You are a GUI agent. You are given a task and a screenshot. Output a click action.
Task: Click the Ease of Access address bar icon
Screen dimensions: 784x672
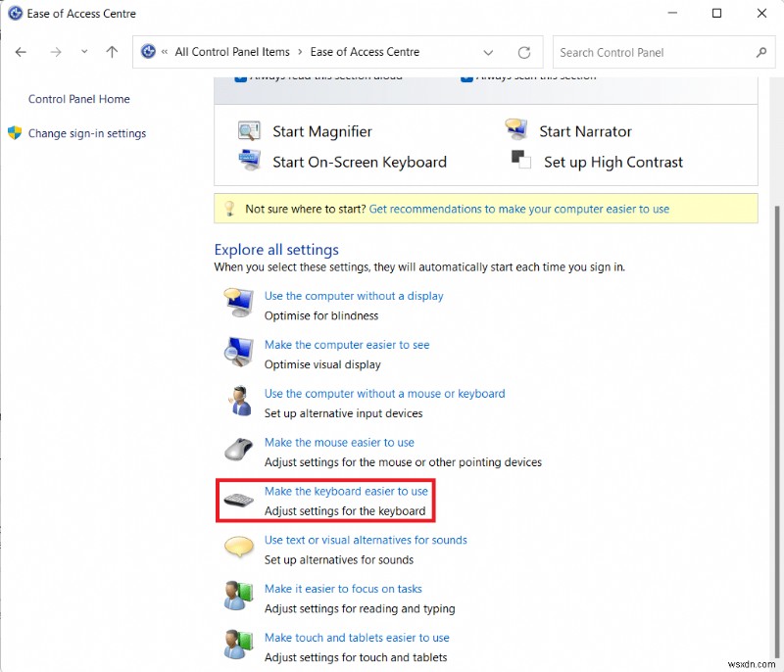pos(148,52)
